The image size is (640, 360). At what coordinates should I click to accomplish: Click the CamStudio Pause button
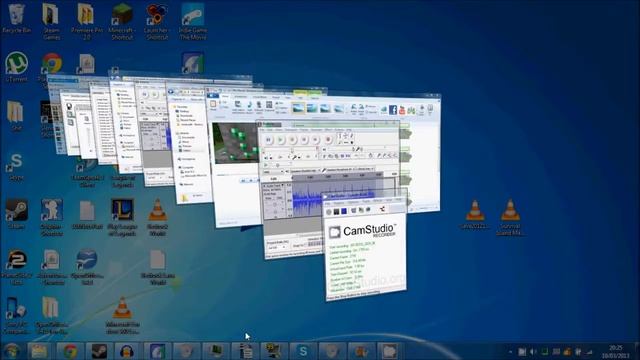click(336, 211)
